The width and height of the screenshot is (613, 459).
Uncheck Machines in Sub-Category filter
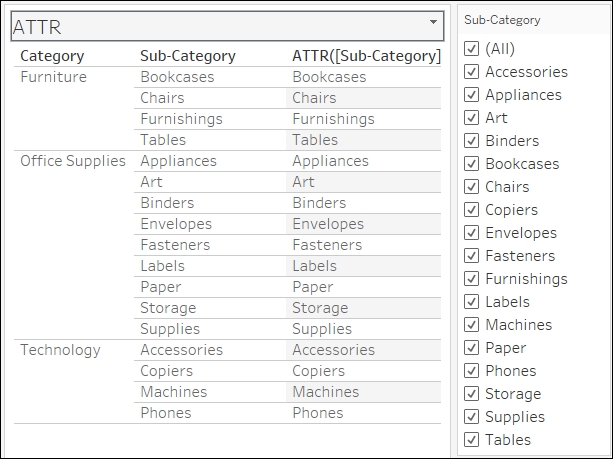point(471,325)
